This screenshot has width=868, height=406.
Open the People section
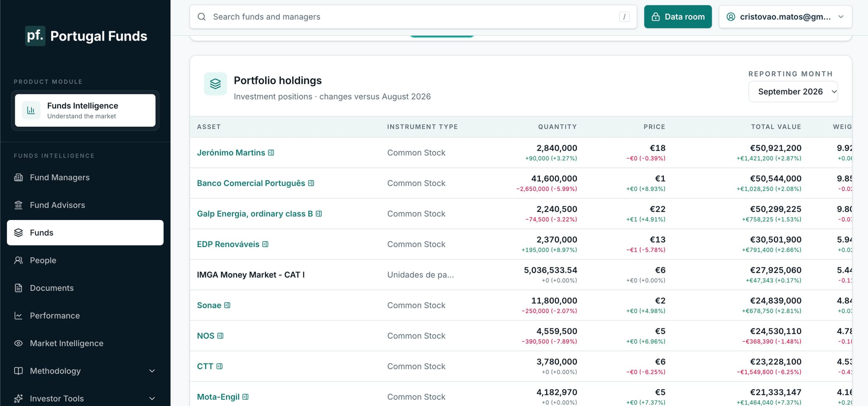point(85,260)
